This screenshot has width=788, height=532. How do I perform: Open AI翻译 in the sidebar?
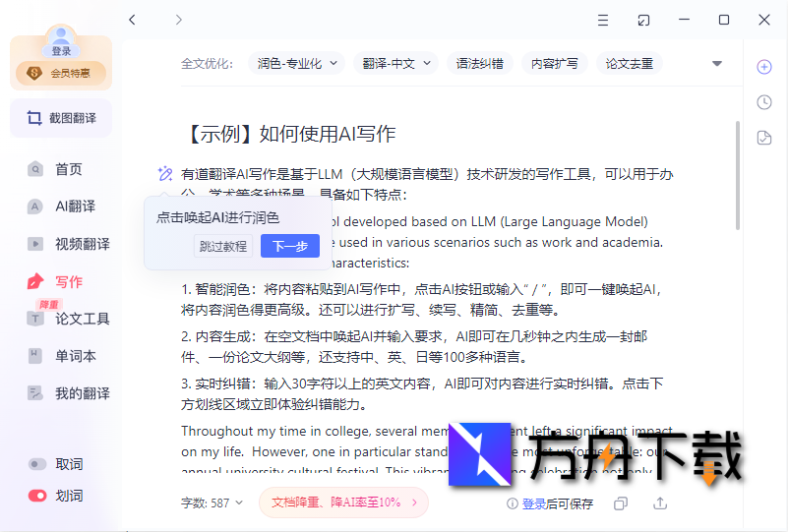point(61,207)
